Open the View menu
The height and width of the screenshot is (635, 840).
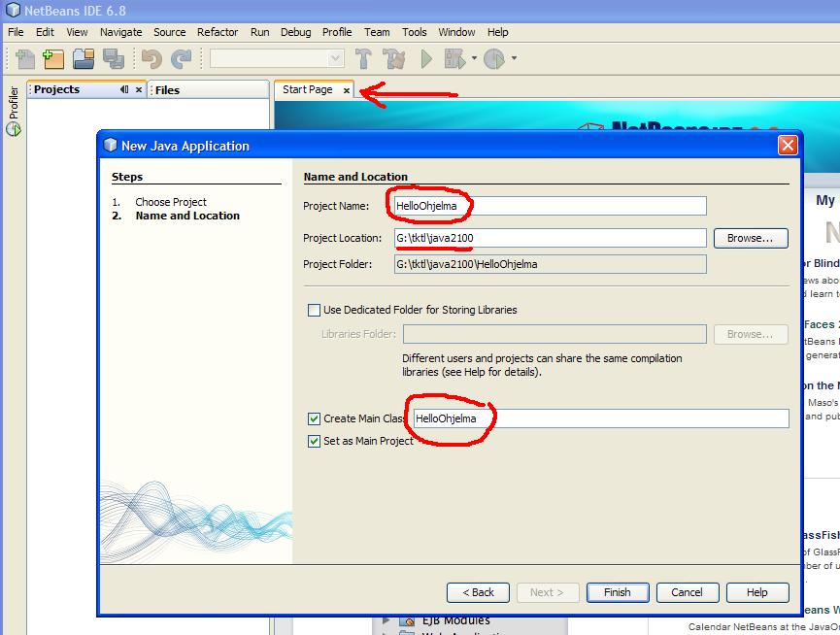pos(77,32)
